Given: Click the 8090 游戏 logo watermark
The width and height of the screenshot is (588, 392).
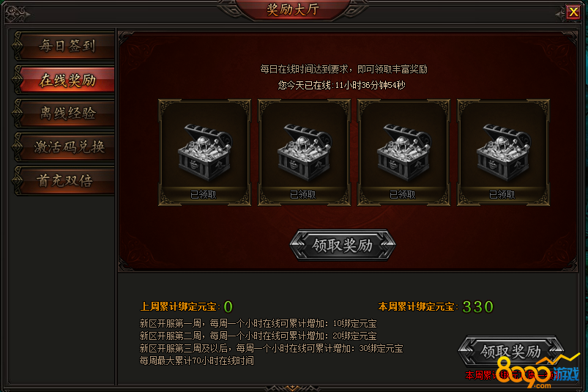Looking at the screenshot, I should 537,371.
